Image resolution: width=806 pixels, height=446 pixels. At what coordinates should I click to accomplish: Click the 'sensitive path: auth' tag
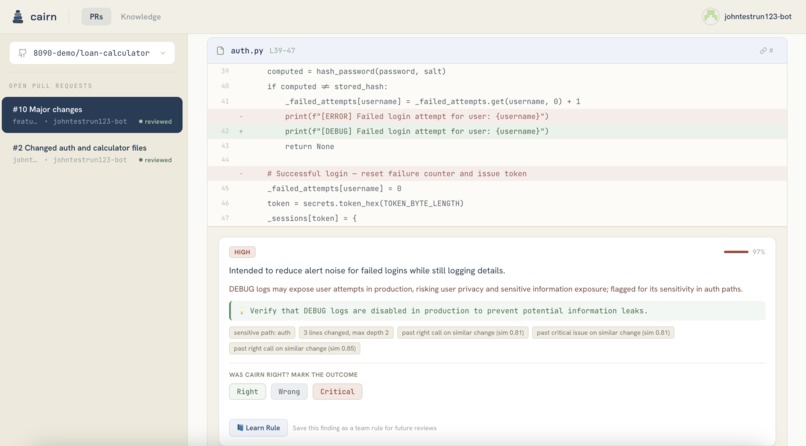pyautogui.click(x=262, y=332)
